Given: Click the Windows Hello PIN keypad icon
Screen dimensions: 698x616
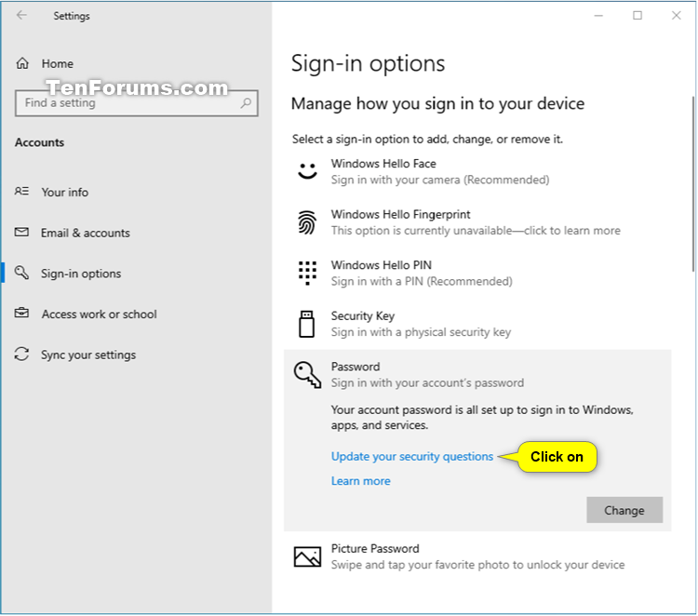Looking at the screenshot, I should pyautogui.click(x=307, y=273).
